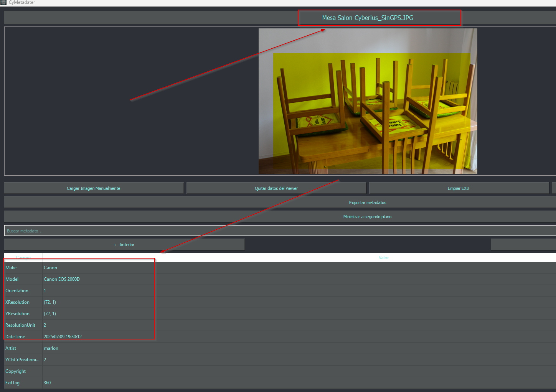Select the Model field cell
Screen dimensions: 556x392
(23, 279)
